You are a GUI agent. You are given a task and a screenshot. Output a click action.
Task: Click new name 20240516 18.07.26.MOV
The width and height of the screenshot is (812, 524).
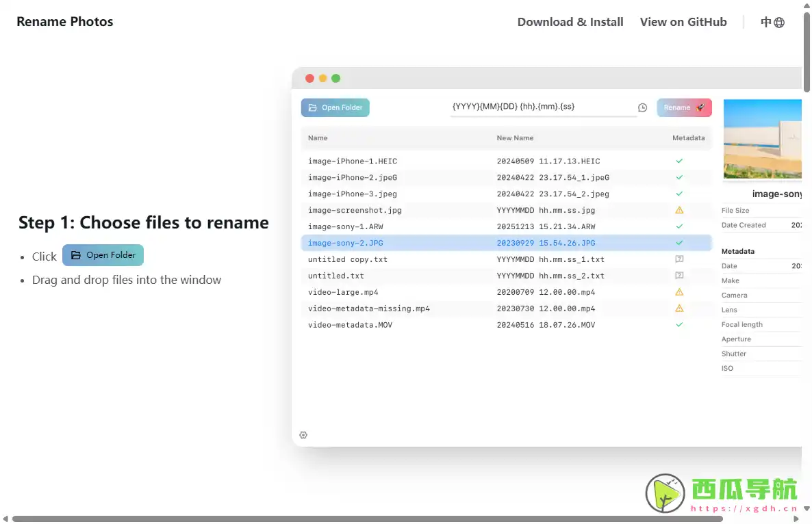[x=546, y=325]
